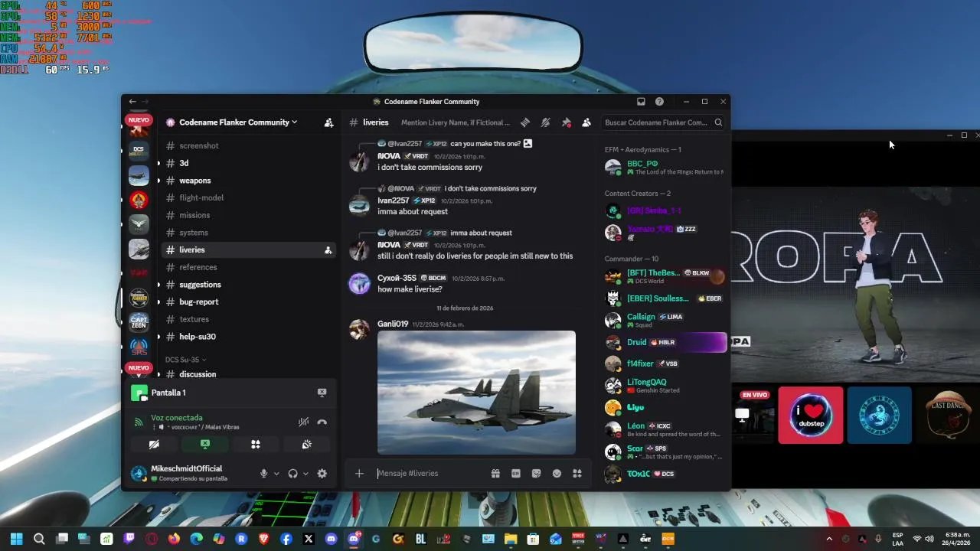
Task: Open Ivan2257 username in chat
Action: 394,201
